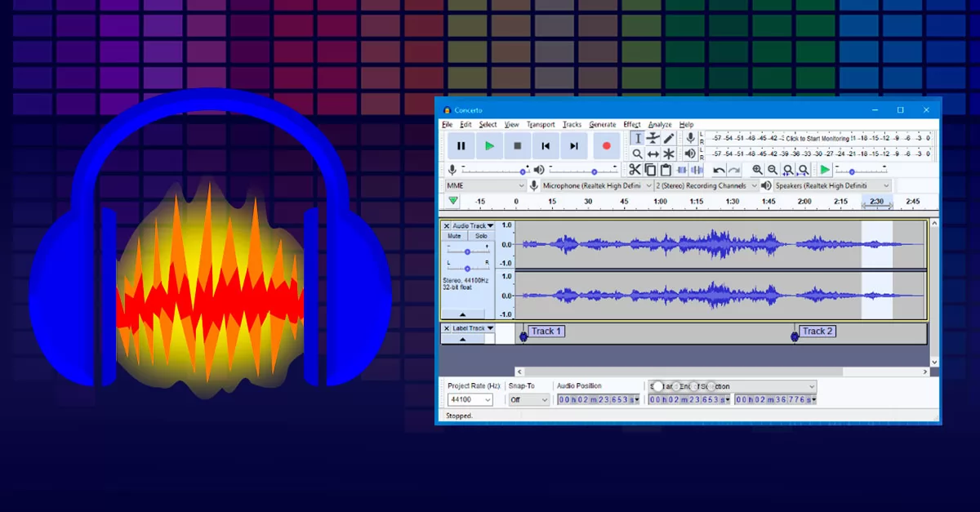Click the Zoom In magnifier
Screen dimensions: 980x512
coord(757,170)
